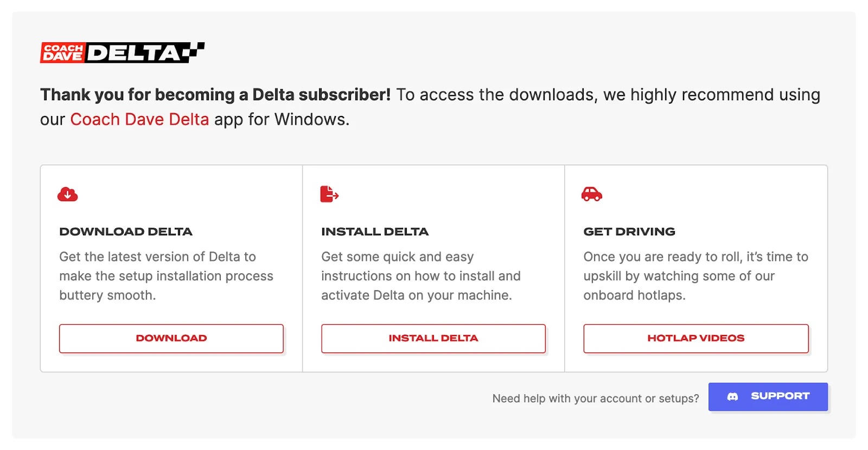This screenshot has height=450, width=868.
Task: Click the SUPPORT button
Action: tap(768, 396)
